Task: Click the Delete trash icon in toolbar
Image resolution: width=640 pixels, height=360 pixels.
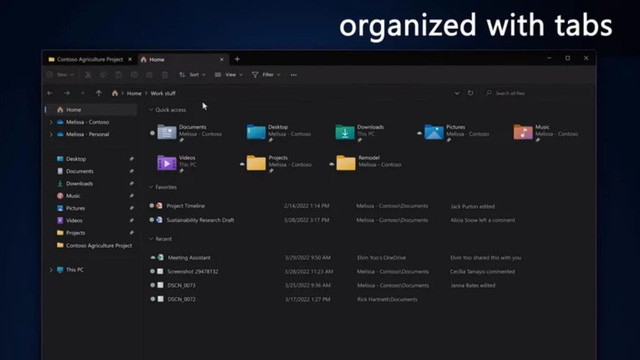Action: coord(165,75)
